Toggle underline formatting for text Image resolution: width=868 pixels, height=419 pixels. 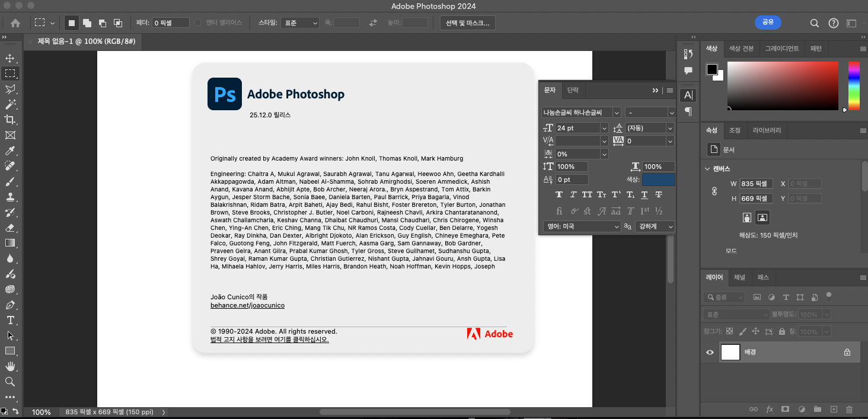[x=644, y=194]
